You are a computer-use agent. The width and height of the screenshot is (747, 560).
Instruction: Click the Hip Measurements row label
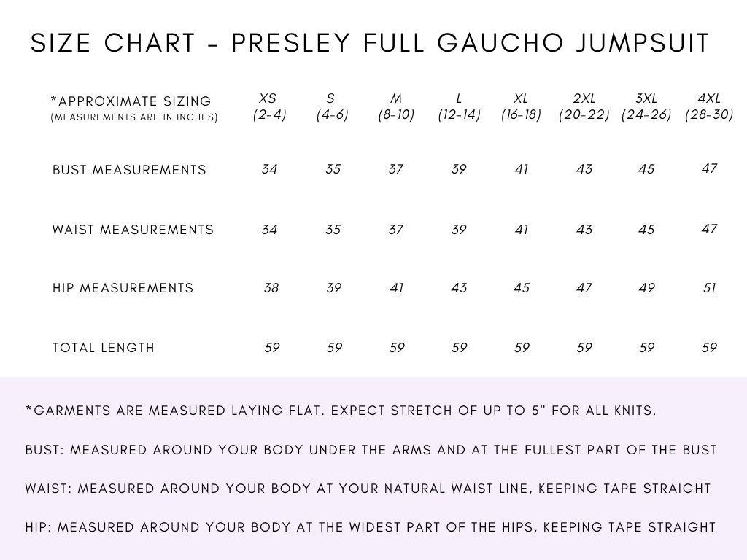tap(123, 288)
